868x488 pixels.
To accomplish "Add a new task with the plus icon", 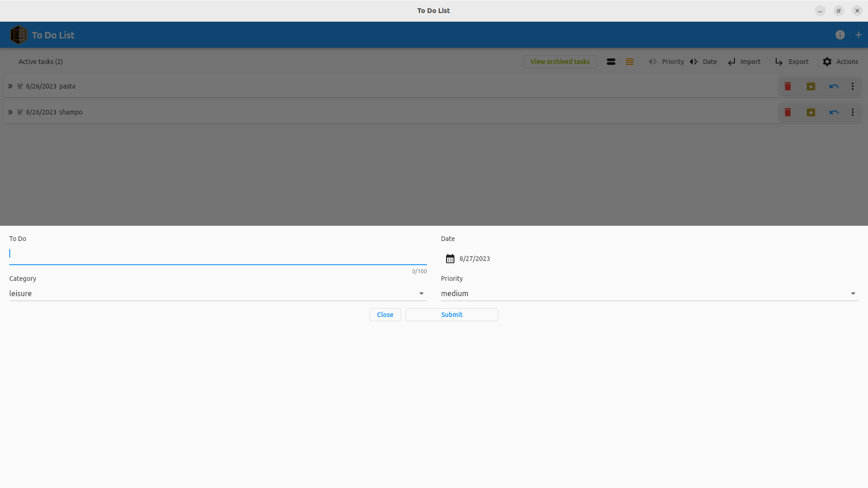I will [858, 34].
